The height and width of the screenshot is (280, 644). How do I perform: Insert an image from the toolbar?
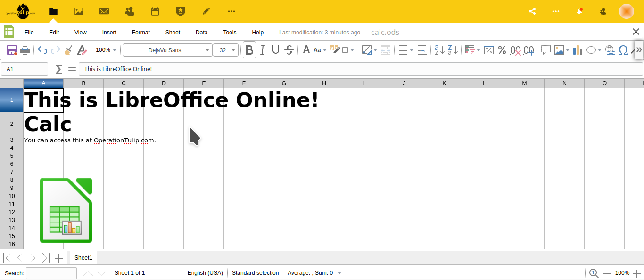coord(559,50)
